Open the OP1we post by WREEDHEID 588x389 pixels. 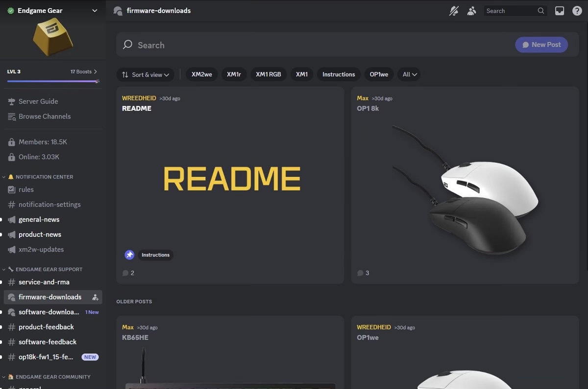(465, 352)
